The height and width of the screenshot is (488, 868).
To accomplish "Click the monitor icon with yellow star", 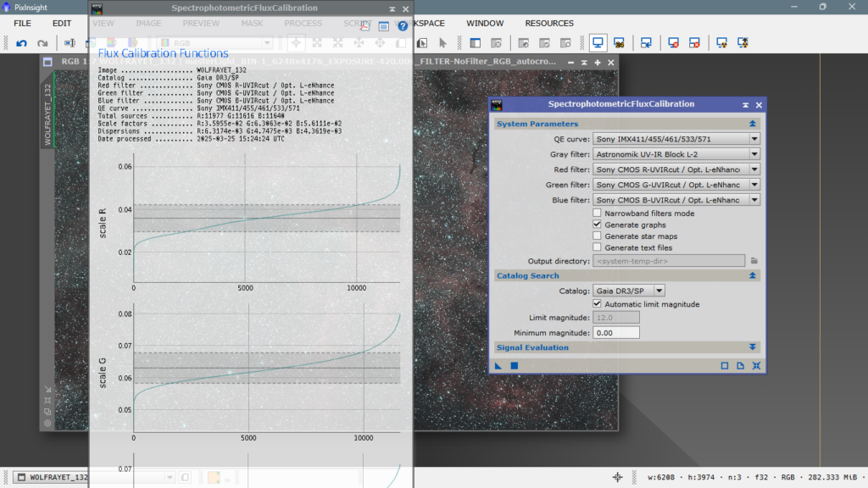I will [x=721, y=43].
